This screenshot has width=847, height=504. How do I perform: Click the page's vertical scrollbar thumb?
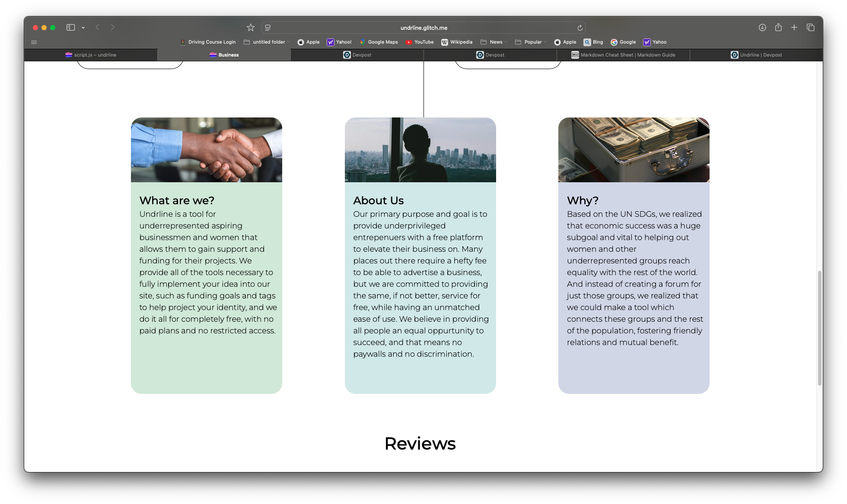click(819, 328)
